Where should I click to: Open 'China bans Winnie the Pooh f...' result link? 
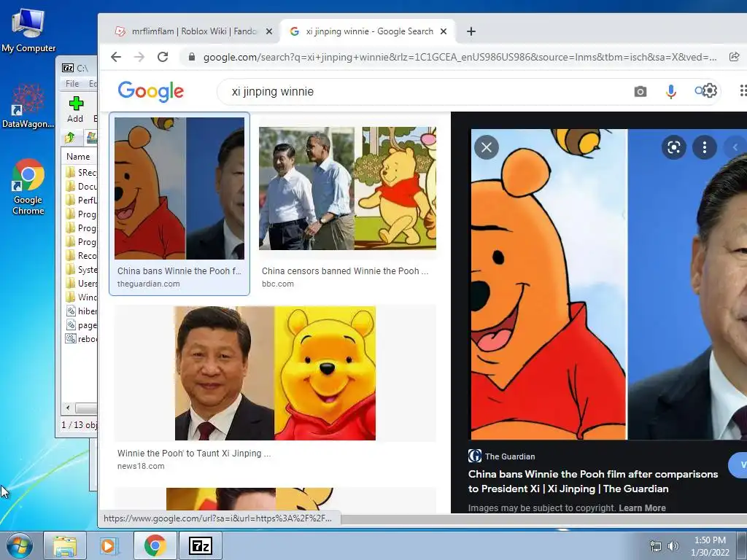(x=179, y=271)
